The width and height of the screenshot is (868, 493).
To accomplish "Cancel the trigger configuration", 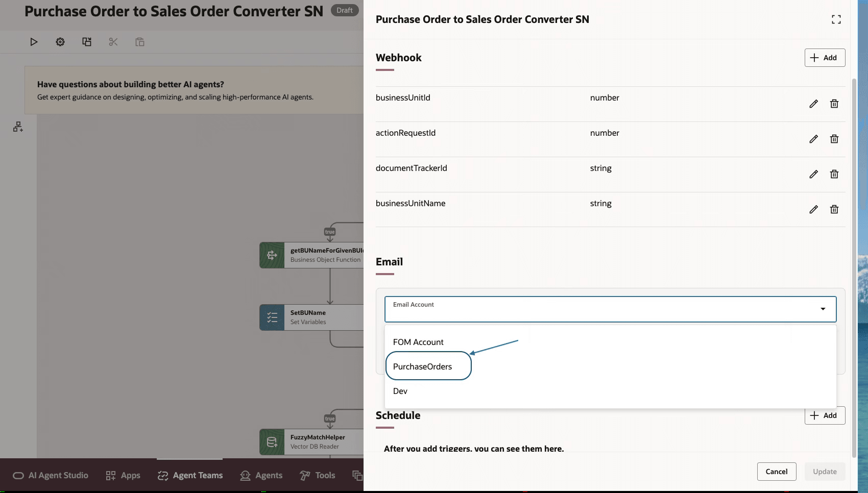I will (777, 472).
